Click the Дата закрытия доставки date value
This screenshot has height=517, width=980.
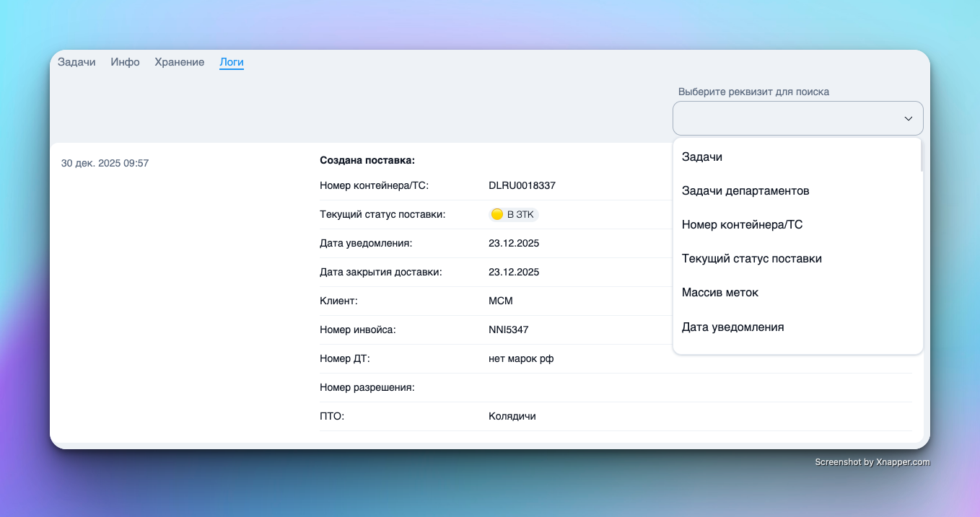pyautogui.click(x=514, y=272)
